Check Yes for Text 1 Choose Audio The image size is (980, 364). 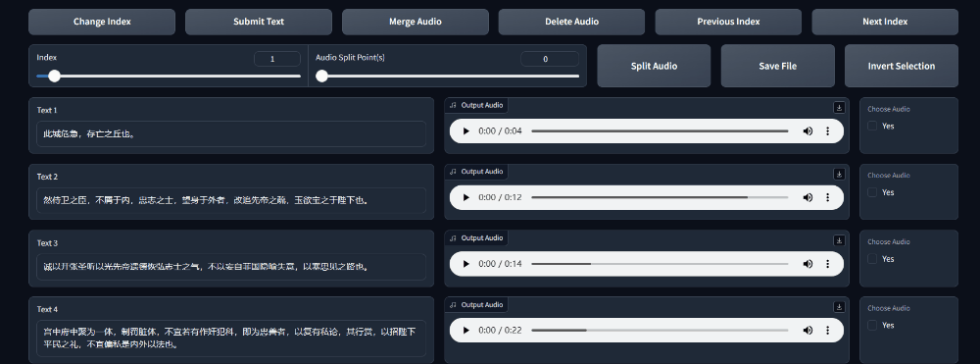coord(872,126)
